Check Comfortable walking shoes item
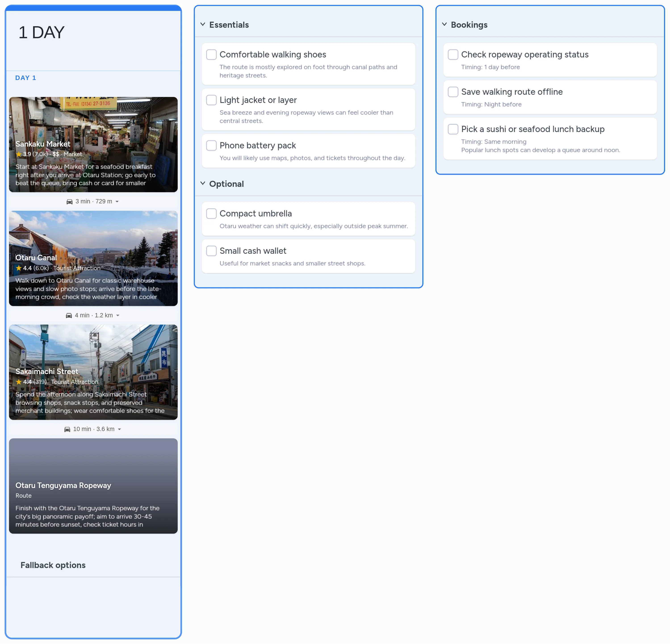This screenshot has height=644, width=670. pos(211,55)
